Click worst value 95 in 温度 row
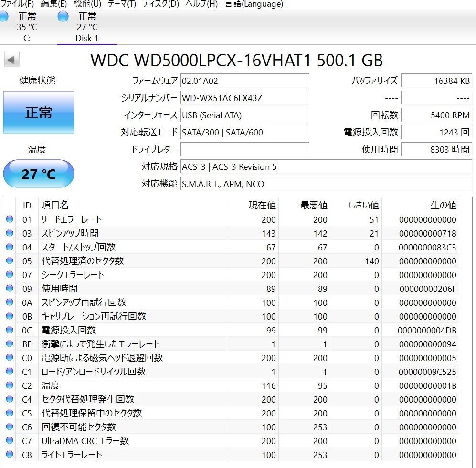 click(322, 386)
